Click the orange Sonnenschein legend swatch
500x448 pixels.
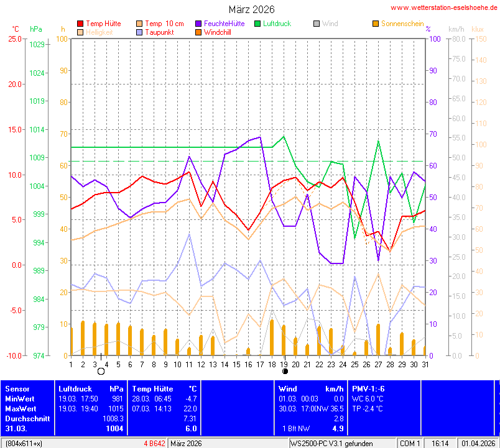coord(376,24)
